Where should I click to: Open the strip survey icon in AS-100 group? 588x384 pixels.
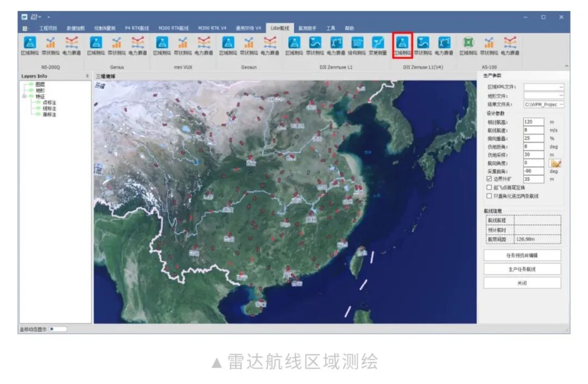click(489, 46)
